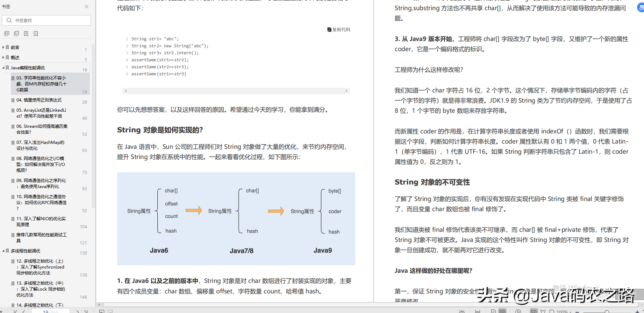Click the delete bookmark icon

[x=36, y=34]
